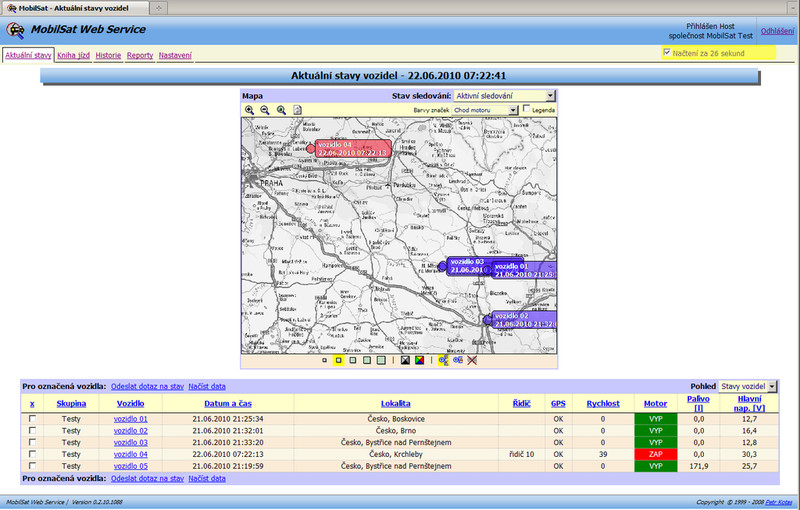Check the box for vozidlo 02 row
Viewport: 800px width, 510px height.
coord(32,430)
